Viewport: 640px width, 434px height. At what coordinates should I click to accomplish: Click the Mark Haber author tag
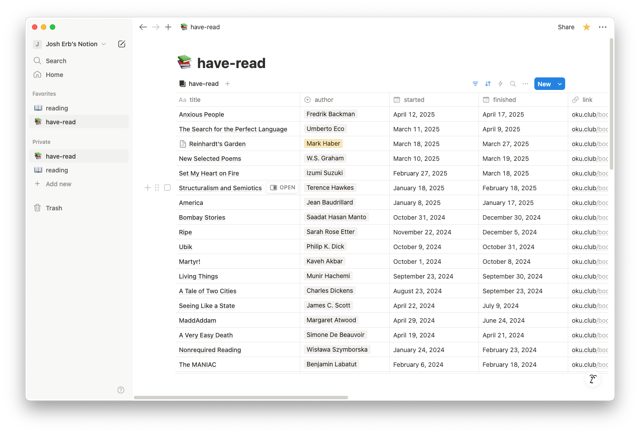point(323,143)
